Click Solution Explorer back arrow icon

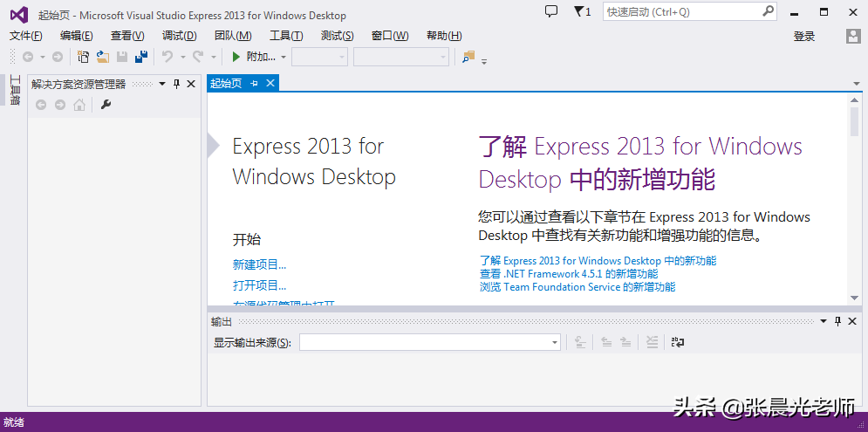click(x=41, y=105)
